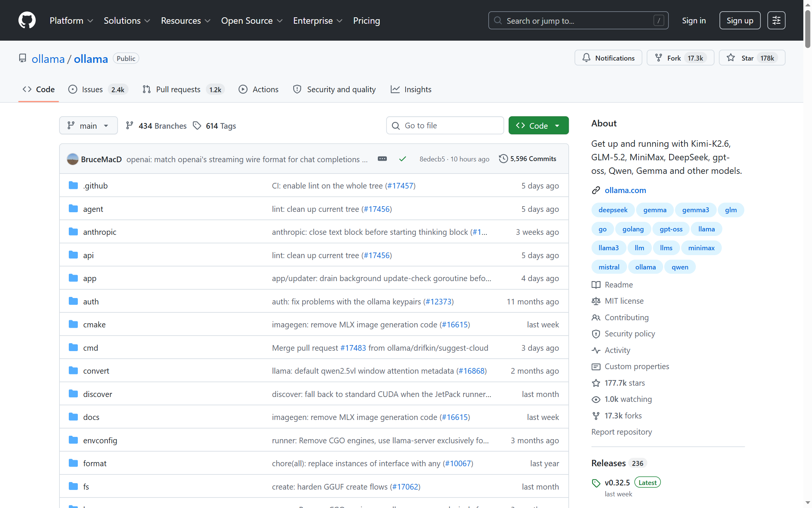Image resolution: width=812 pixels, height=508 pixels.
Task: Click the fs folder icon
Action: click(73, 487)
